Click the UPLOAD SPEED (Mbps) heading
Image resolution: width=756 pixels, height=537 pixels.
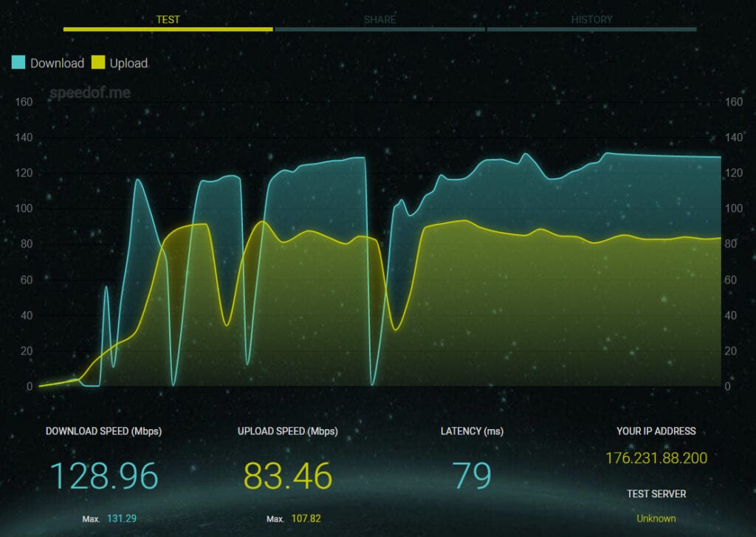[x=288, y=431]
